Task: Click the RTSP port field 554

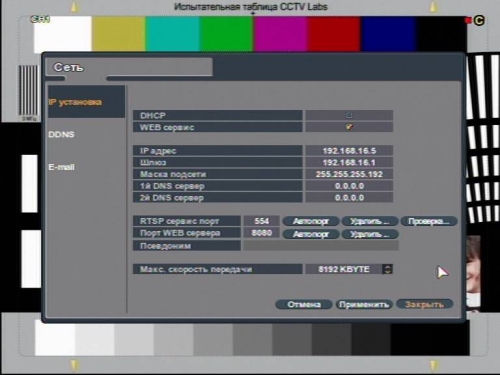Action: click(x=261, y=221)
